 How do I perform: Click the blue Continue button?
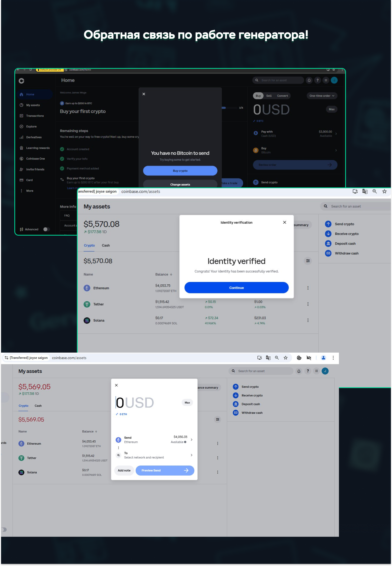pos(236,288)
